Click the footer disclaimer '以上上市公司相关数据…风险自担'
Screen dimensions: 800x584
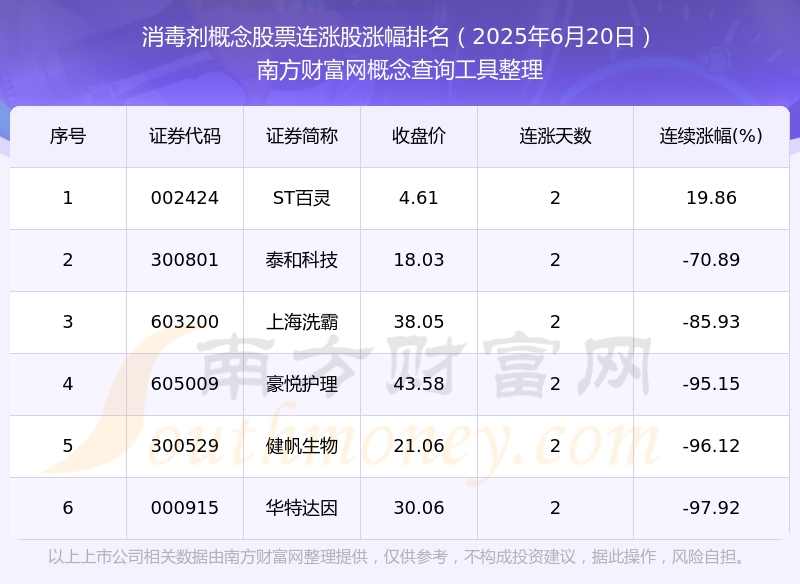[398, 556]
